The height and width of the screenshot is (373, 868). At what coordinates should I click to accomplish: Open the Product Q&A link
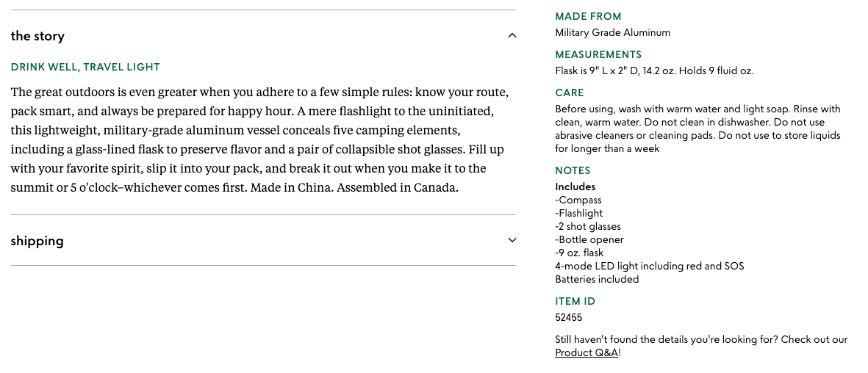pyautogui.click(x=587, y=353)
